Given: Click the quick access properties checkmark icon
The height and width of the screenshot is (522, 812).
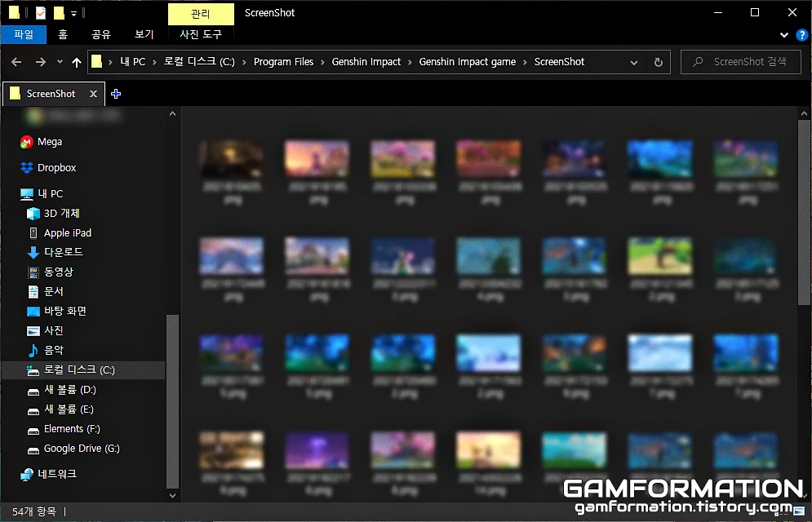Looking at the screenshot, I should (x=41, y=12).
